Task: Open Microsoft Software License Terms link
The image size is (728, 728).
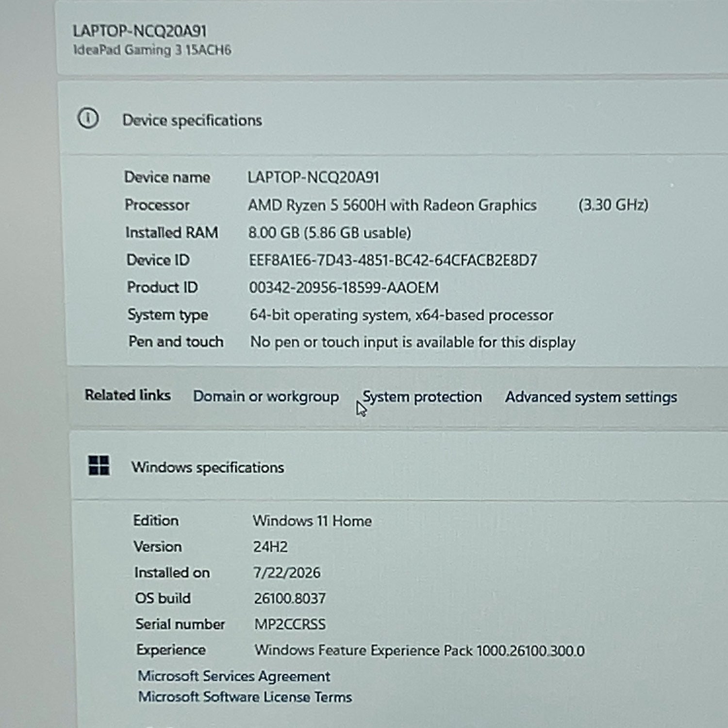Action: (245, 697)
